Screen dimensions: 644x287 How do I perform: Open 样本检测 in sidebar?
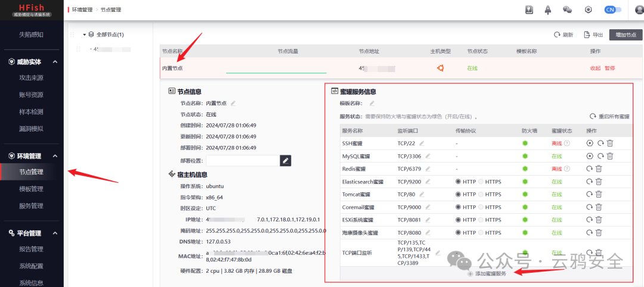click(x=31, y=111)
